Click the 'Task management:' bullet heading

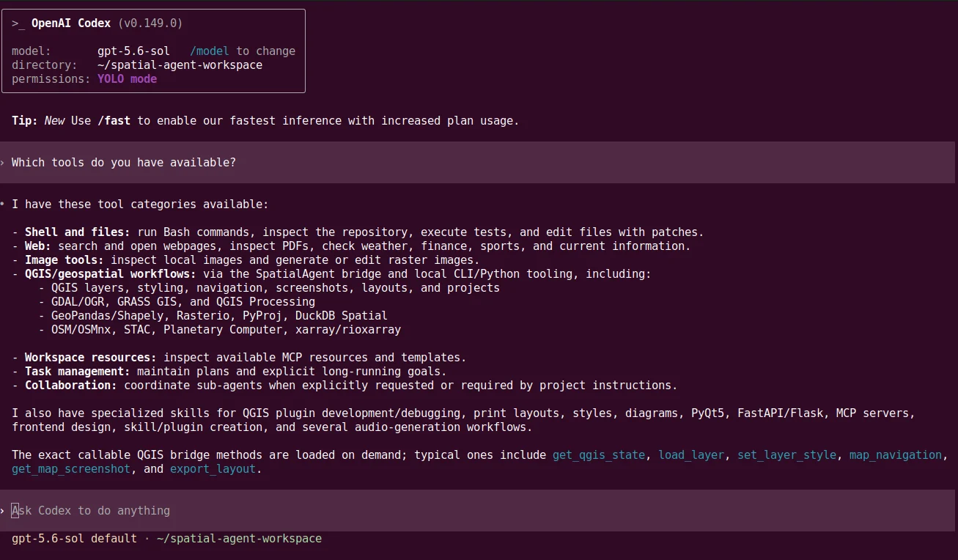coord(78,372)
